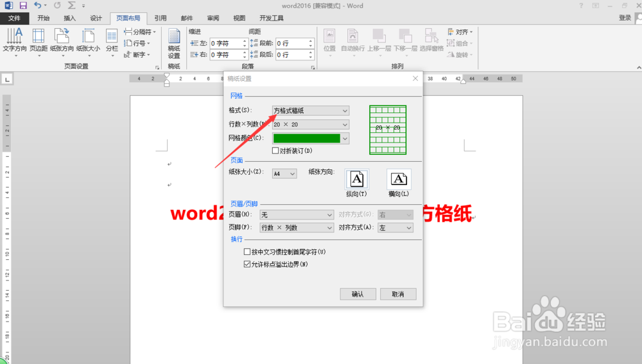Image resolution: width=642 pixels, height=364 pixels.
Task: Click the 组合 group icon
Action: point(459,43)
